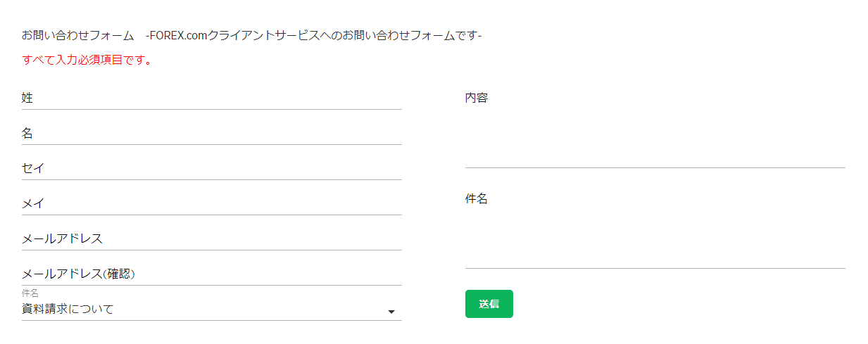The width and height of the screenshot is (868, 344).
Task: Click the 内容 label on the right
Action: [x=477, y=98]
